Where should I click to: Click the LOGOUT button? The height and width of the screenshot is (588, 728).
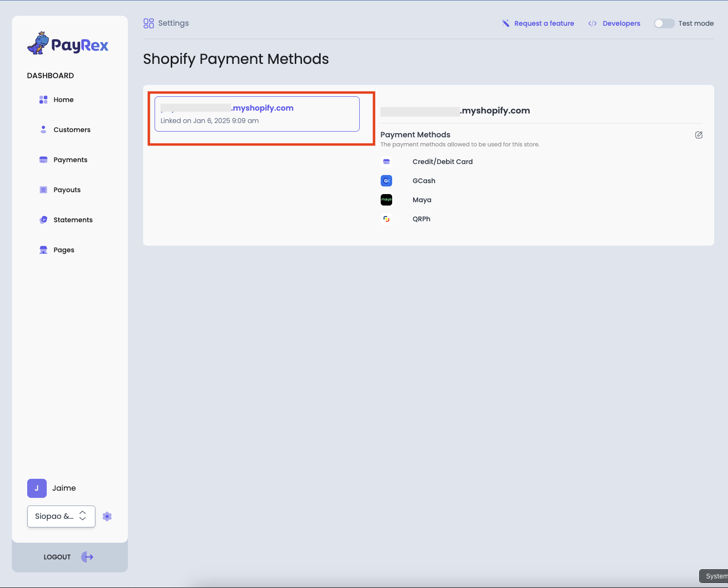pyautogui.click(x=57, y=557)
